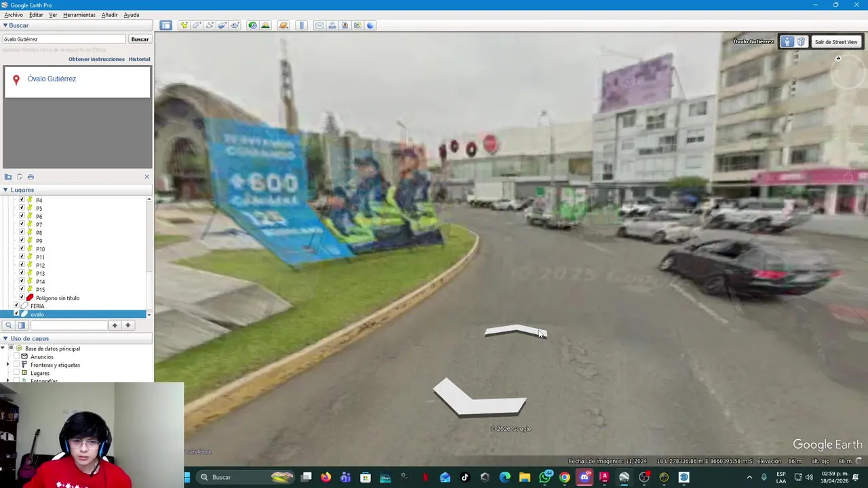The height and width of the screenshot is (488, 868).
Task: Close search results with X
Action: (x=146, y=177)
